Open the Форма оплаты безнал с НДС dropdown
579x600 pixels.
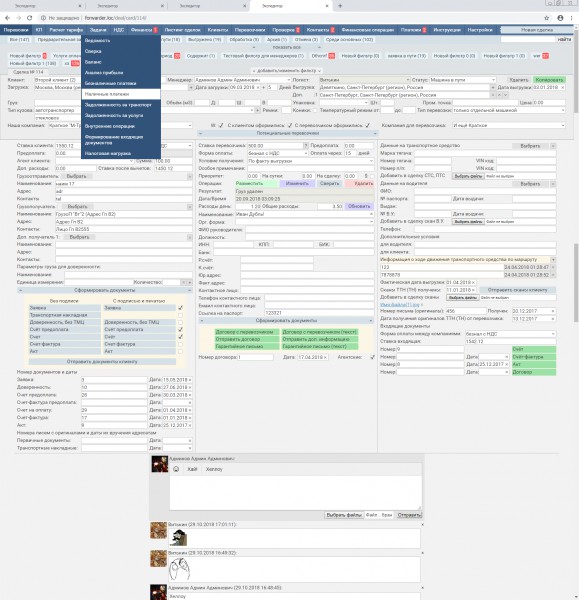277,153
